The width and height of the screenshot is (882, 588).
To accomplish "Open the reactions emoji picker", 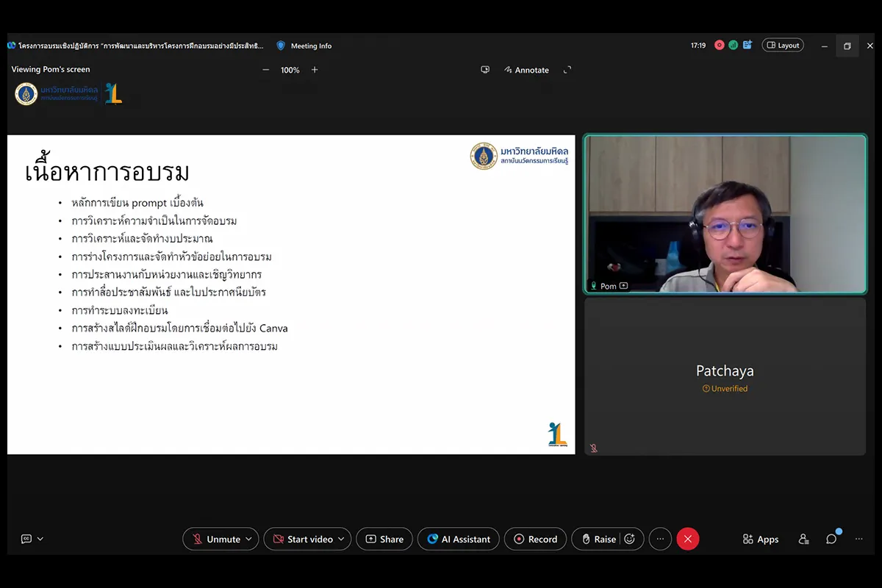I will point(630,539).
